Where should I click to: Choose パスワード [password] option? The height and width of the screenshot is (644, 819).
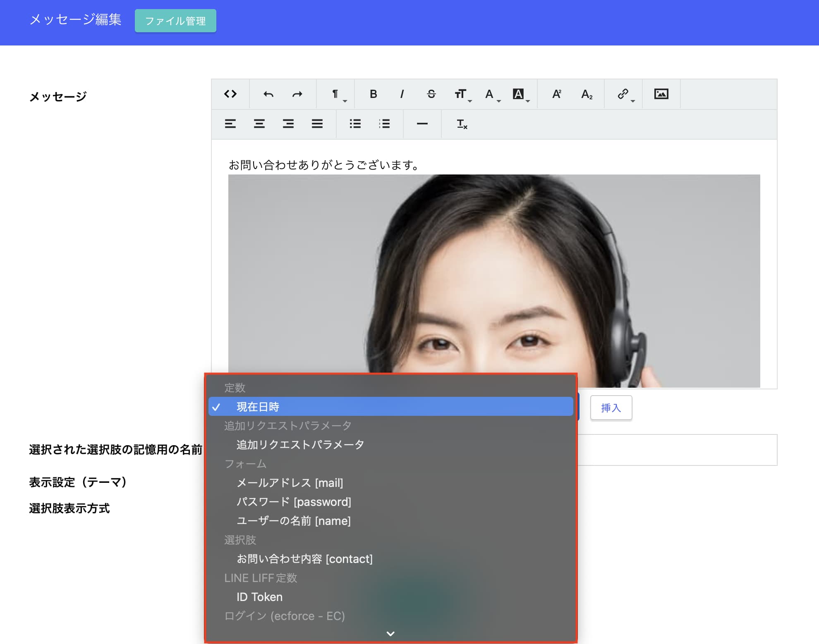[x=390, y=502]
